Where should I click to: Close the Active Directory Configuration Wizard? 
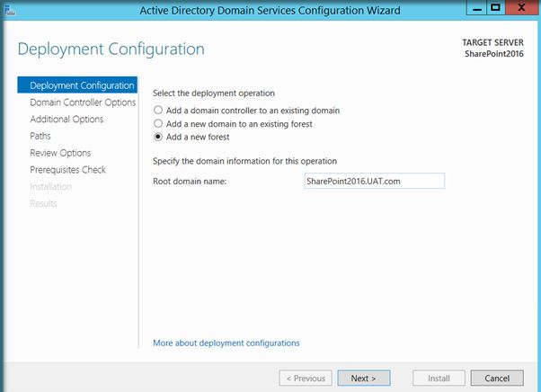521,9
